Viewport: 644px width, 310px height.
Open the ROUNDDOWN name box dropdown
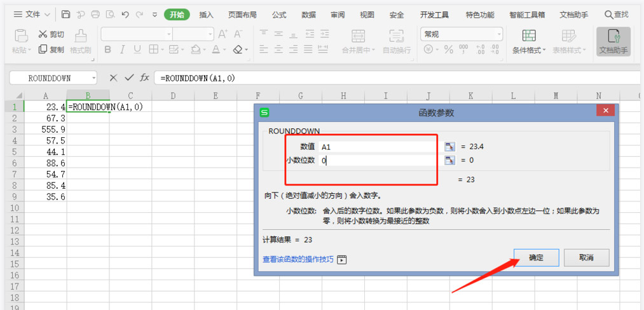[94, 77]
